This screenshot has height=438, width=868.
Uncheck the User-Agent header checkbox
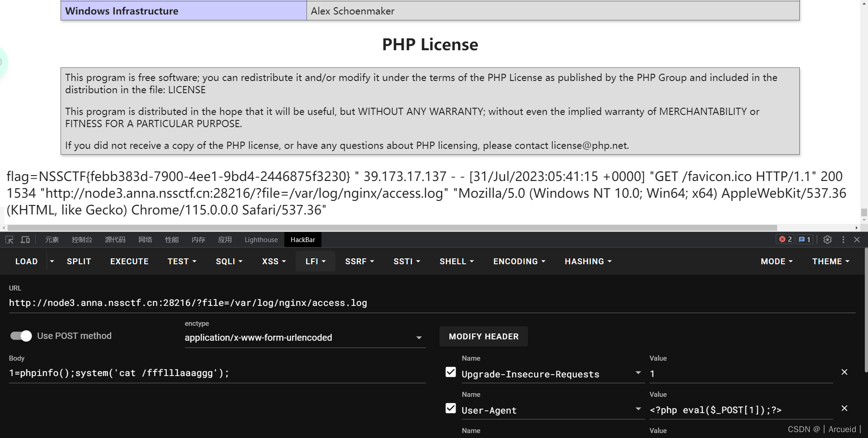coord(451,408)
